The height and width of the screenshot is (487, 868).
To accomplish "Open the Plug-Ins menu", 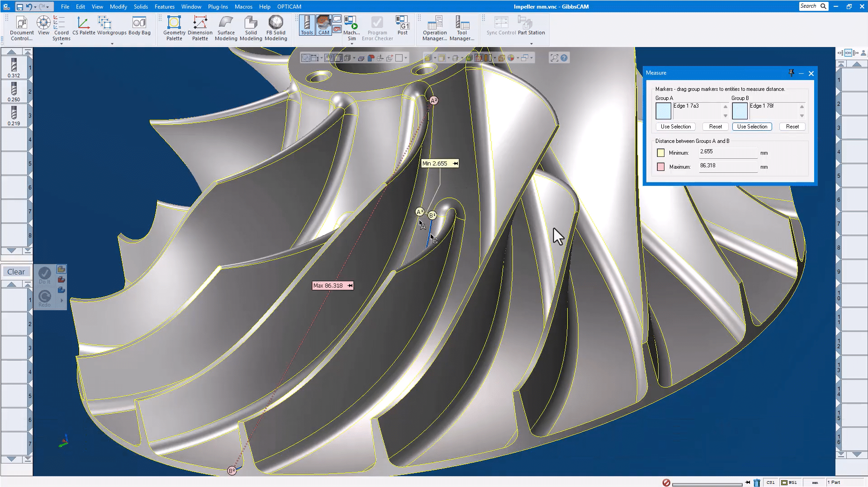I will coord(218,7).
